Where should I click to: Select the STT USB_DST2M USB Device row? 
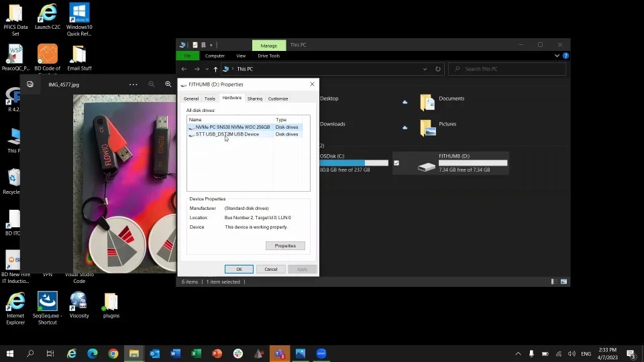pyautogui.click(x=227, y=134)
